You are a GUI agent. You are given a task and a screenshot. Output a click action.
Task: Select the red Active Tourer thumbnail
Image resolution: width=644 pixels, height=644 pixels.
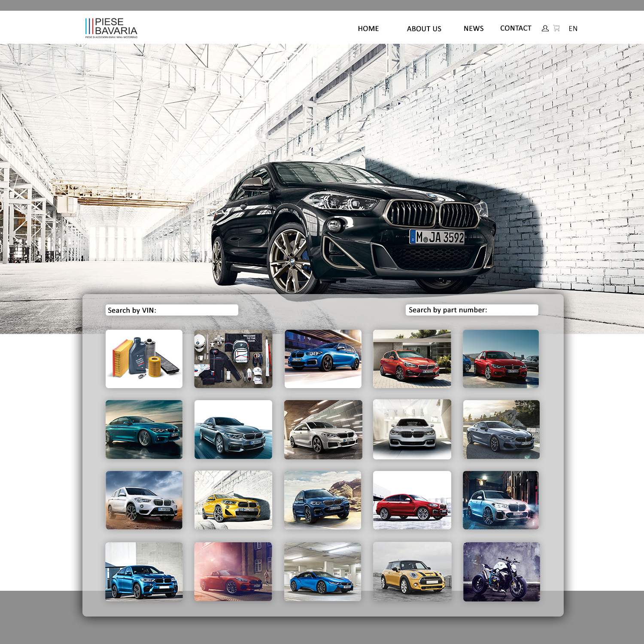click(x=412, y=359)
